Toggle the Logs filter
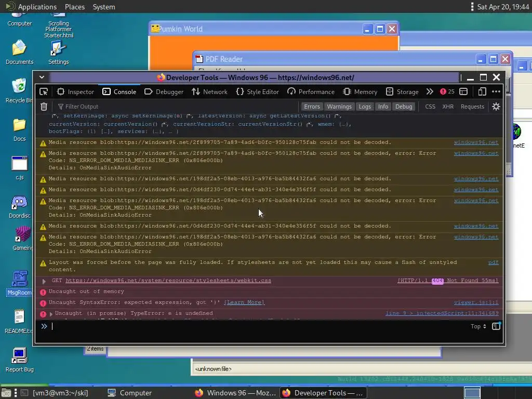This screenshot has height=399, width=532. point(365,107)
